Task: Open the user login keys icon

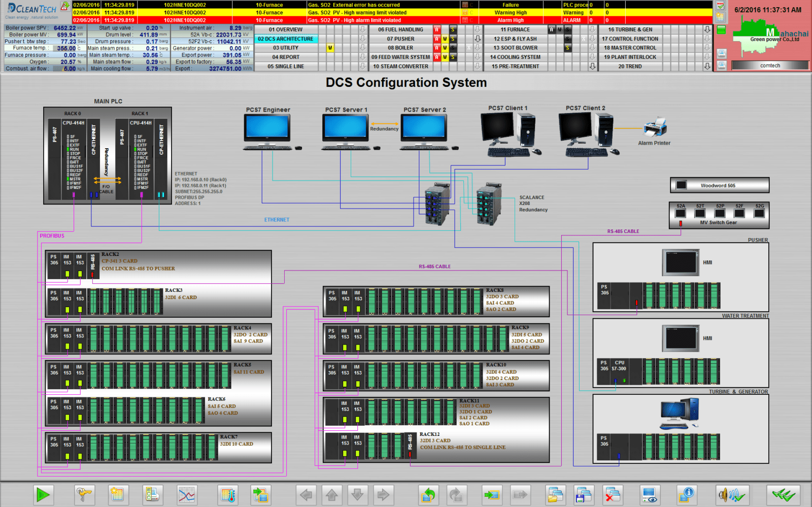Action: pyautogui.click(x=84, y=494)
